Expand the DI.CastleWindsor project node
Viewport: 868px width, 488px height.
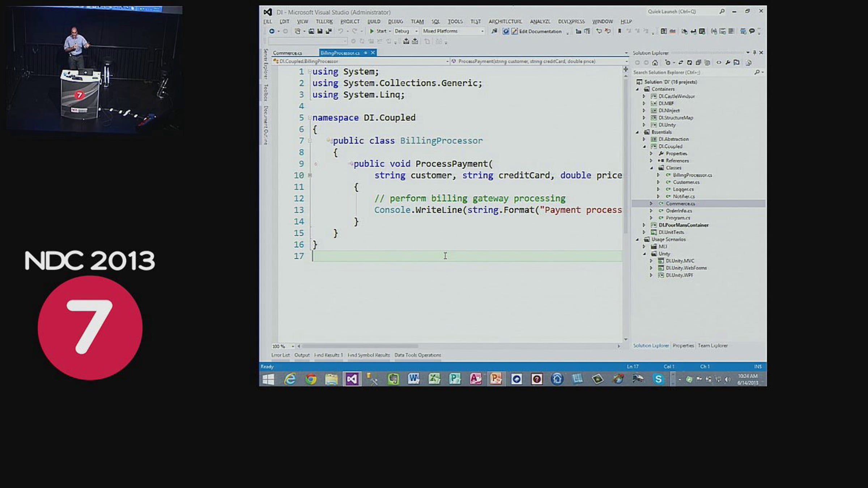(644, 96)
